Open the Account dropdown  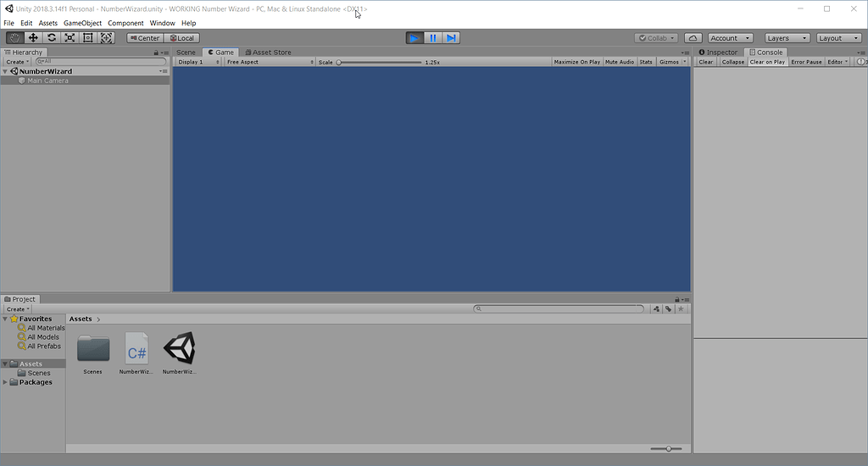(x=730, y=38)
